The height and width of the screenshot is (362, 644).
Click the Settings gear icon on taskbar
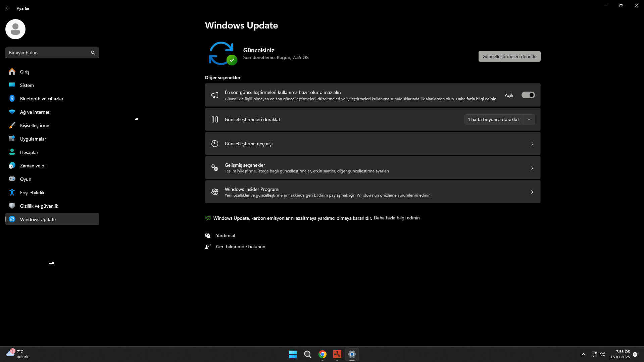point(352,354)
